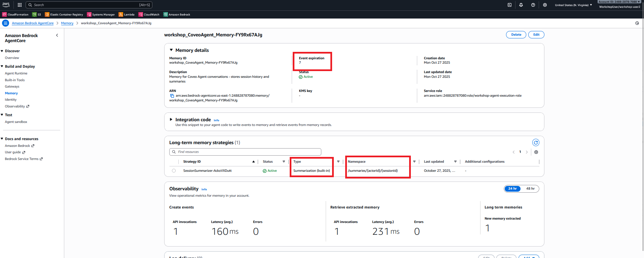Sort strategies by Type column
Image resolution: width=644 pixels, height=258 pixels.
pos(338,162)
